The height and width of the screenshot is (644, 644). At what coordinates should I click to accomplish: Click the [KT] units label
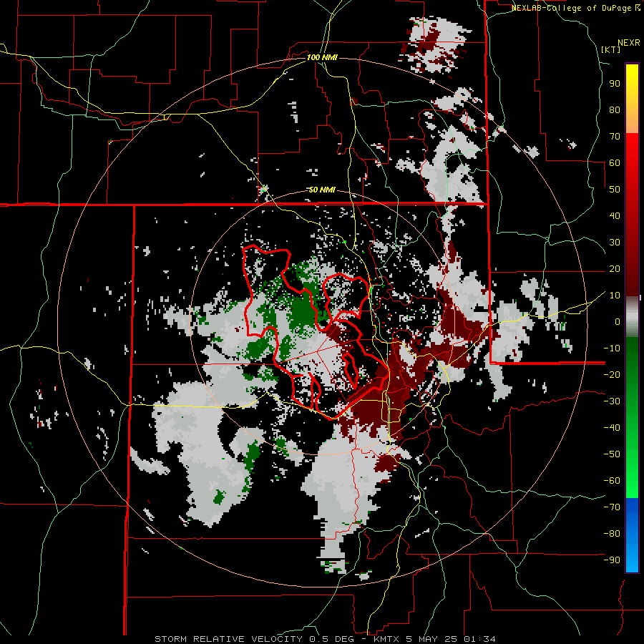pos(611,49)
